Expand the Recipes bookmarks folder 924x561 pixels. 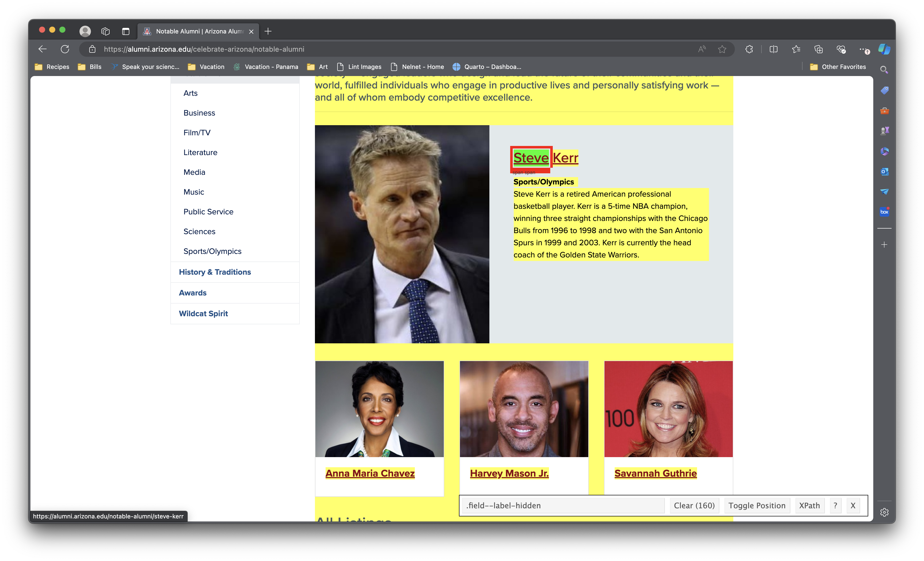pos(52,67)
